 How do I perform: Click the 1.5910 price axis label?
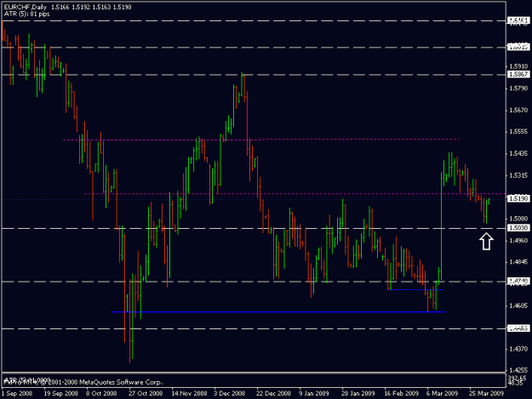coord(518,66)
